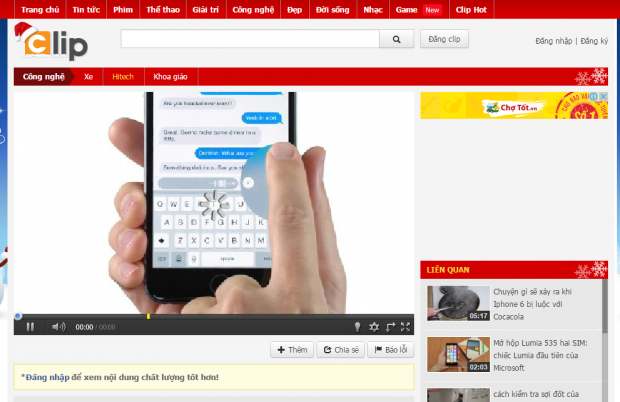Open the player settings gear

(374, 326)
